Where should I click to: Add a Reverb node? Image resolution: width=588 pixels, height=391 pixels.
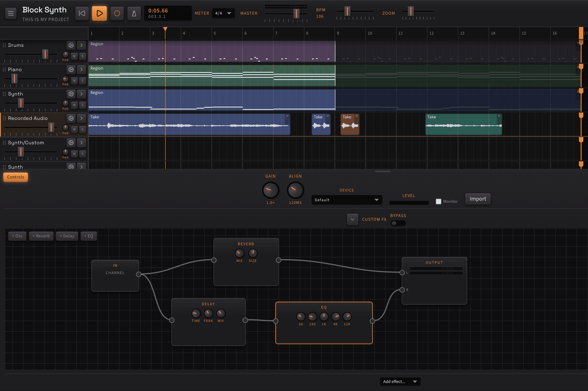click(41, 236)
